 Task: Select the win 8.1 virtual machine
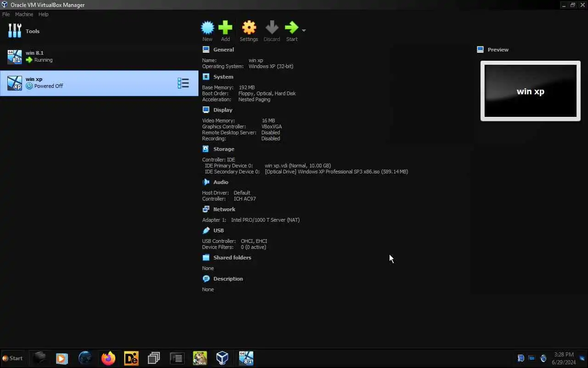(x=99, y=57)
